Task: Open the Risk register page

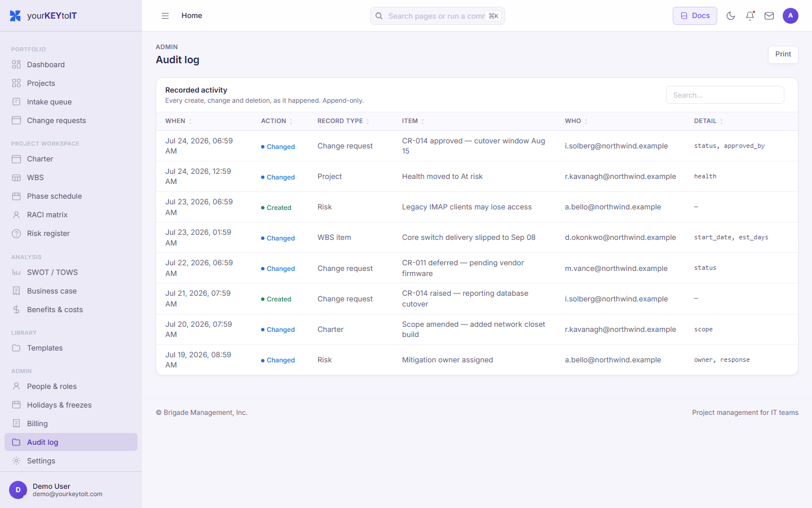Action: click(71, 233)
